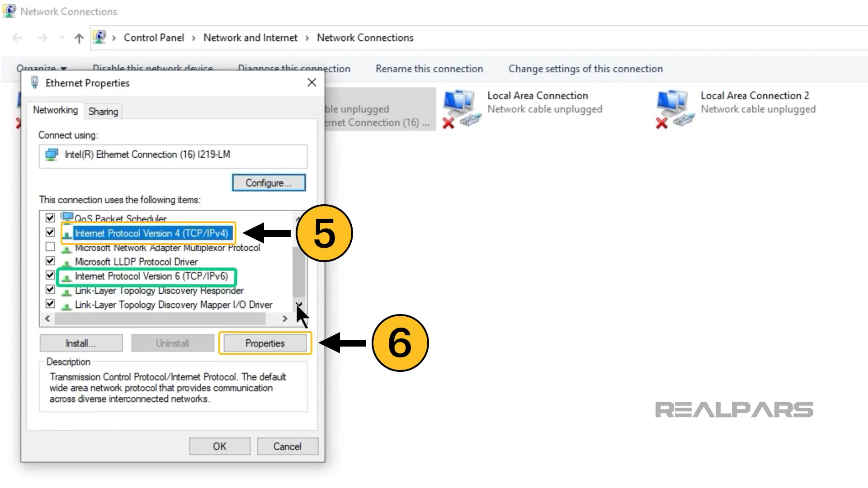The image size is (868, 488).
Task: Click the Microsoft LLDP Protocol Driver icon
Action: pos(67,262)
